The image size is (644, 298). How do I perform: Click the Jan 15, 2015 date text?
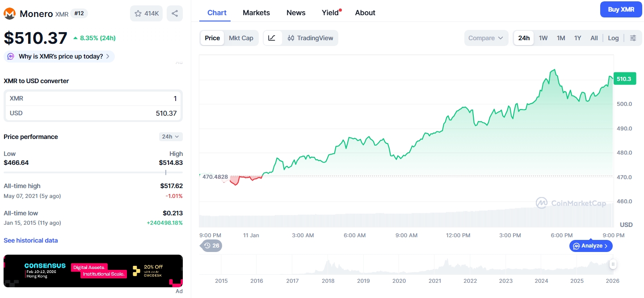(32, 222)
